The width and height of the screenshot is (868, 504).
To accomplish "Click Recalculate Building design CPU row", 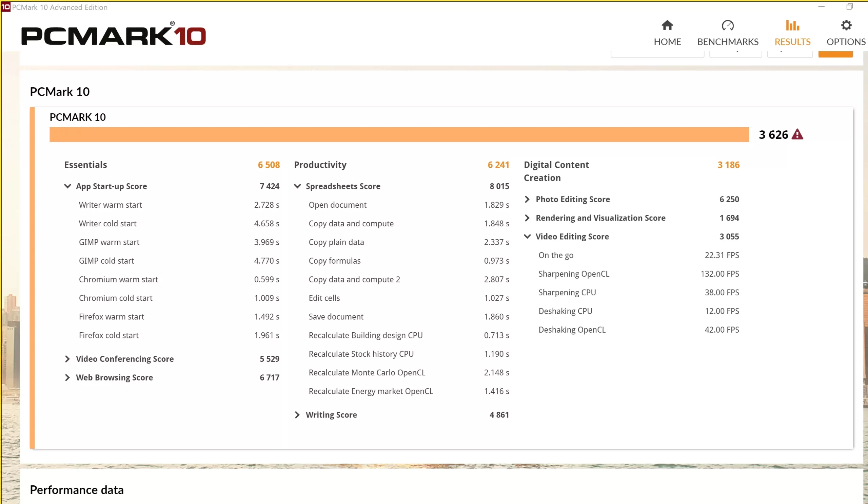I will coord(409,335).
